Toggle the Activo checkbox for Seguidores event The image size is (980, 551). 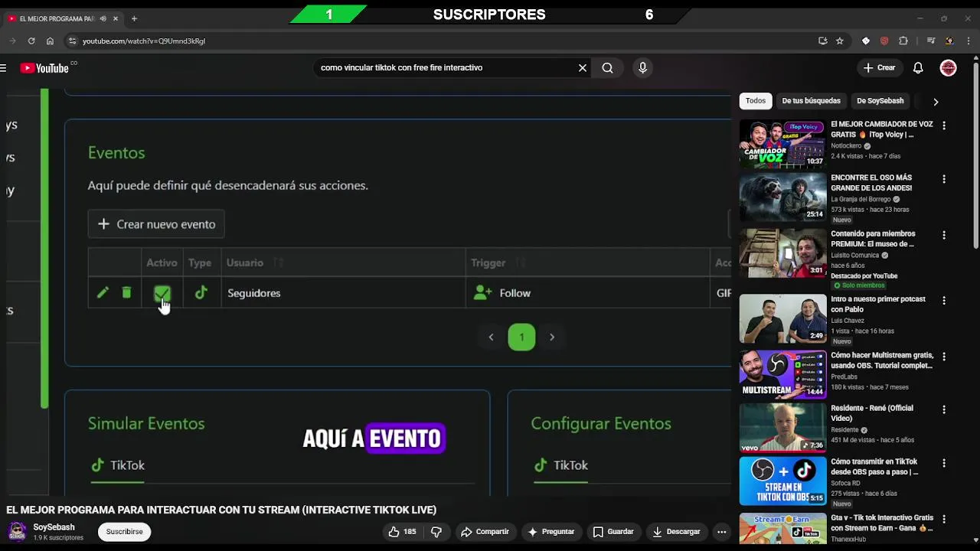[x=162, y=293]
